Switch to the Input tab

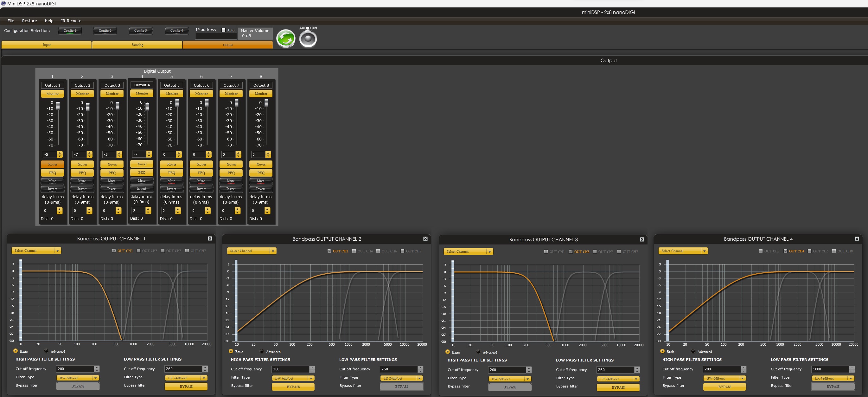(x=47, y=45)
